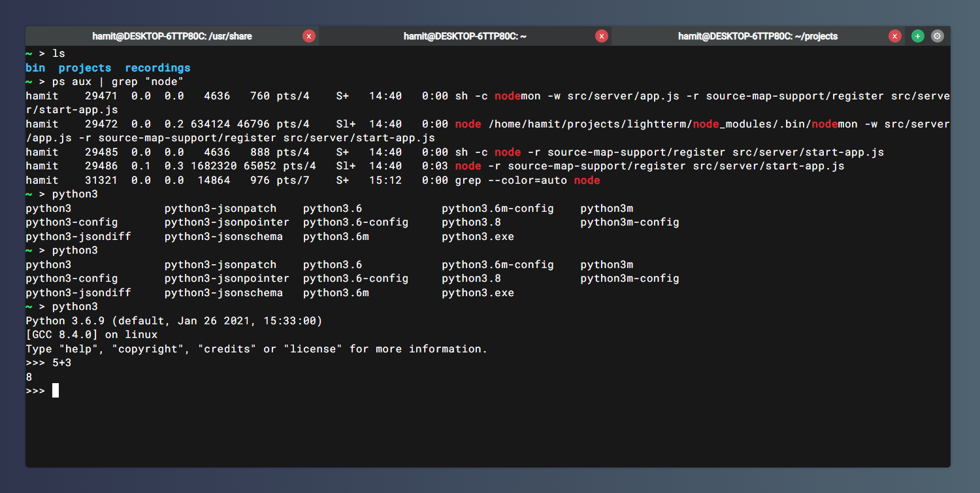Close the ~/projects terminal tab
Viewport: 980px width, 493px height.
pos(895,37)
